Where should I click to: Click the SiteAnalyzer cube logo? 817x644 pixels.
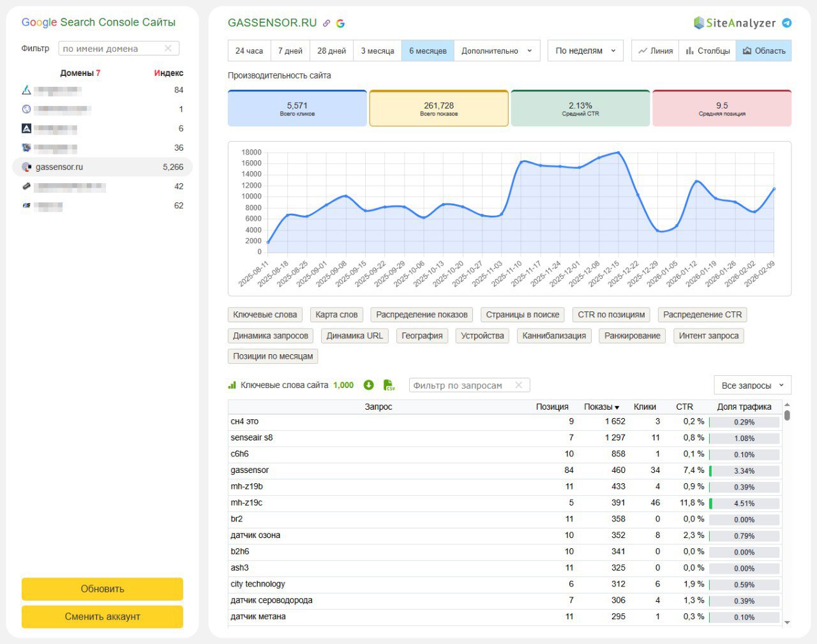(698, 22)
